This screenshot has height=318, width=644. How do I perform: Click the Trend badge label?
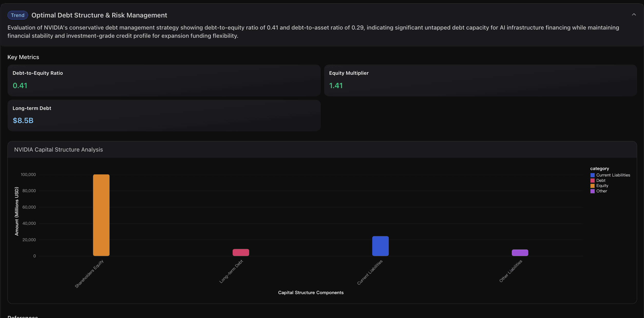tap(17, 15)
